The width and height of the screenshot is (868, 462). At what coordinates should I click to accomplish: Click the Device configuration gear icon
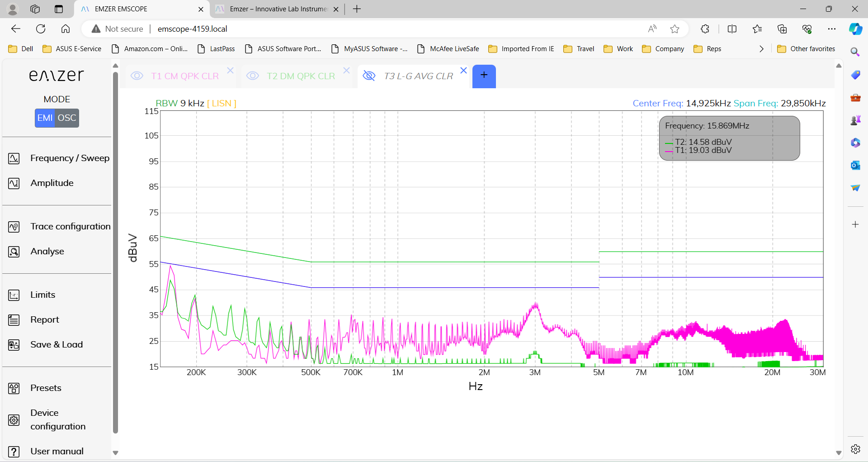(14, 420)
